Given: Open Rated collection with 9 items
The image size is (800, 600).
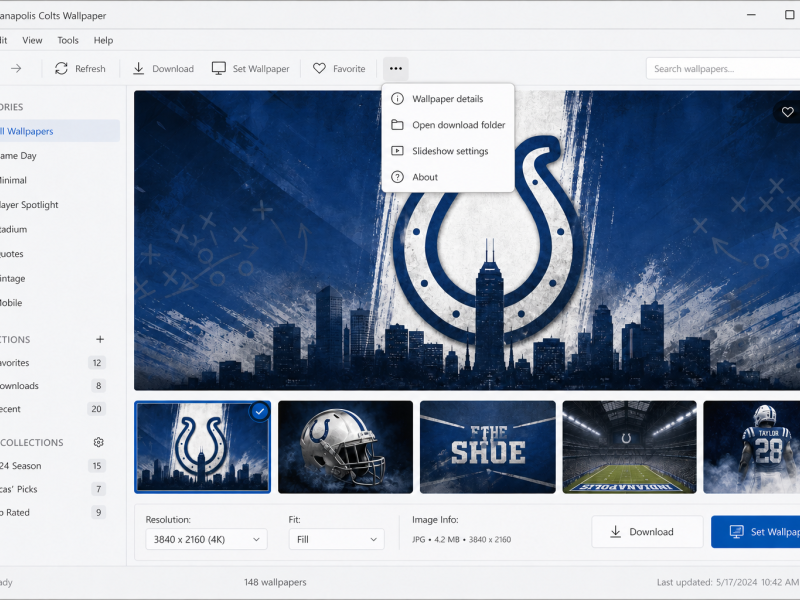Looking at the screenshot, I should coord(60,512).
